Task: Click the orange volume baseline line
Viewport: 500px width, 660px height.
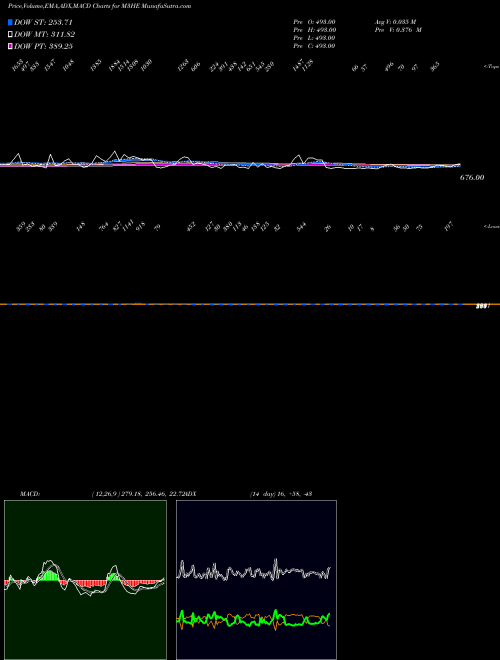Action: click(250, 304)
